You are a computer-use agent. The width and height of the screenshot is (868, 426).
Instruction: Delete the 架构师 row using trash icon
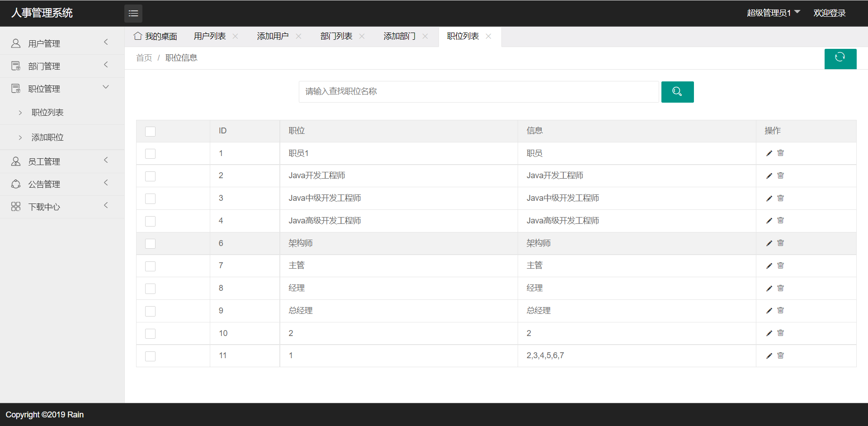tap(780, 243)
